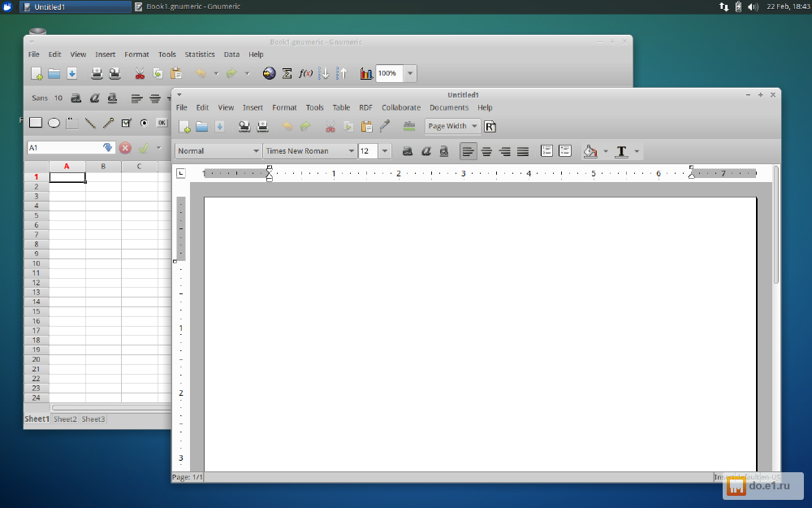Click Gnumeric paste clipboard icon
The height and width of the screenshot is (508, 812).
(x=176, y=73)
